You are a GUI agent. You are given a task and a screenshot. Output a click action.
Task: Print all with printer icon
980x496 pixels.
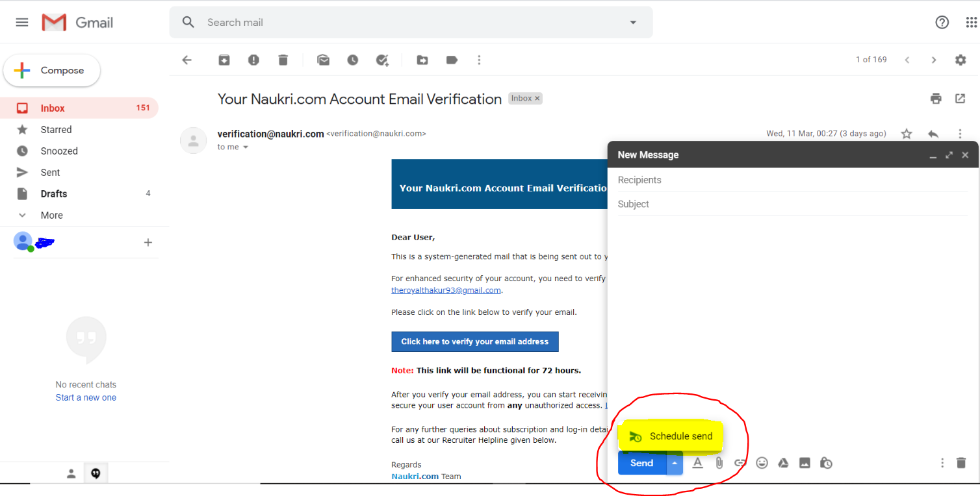pyautogui.click(x=936, y=99)
